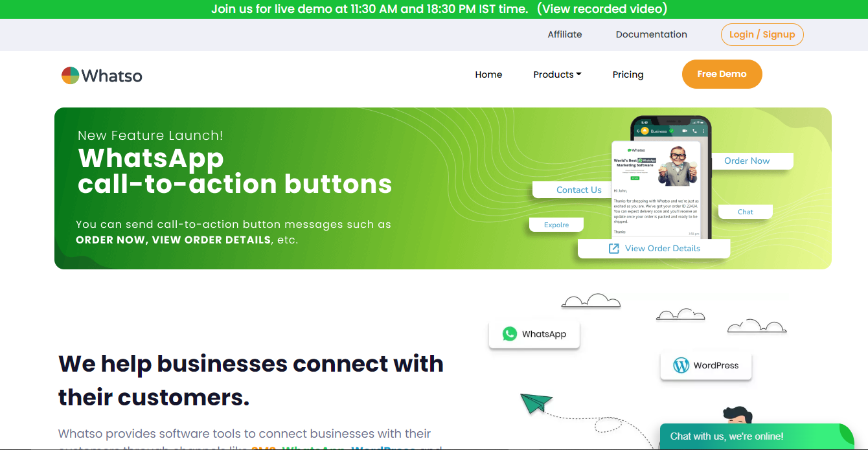868x450 pixels.
Task: Click the external link icon on View Order Details
Action: point(613,248)
